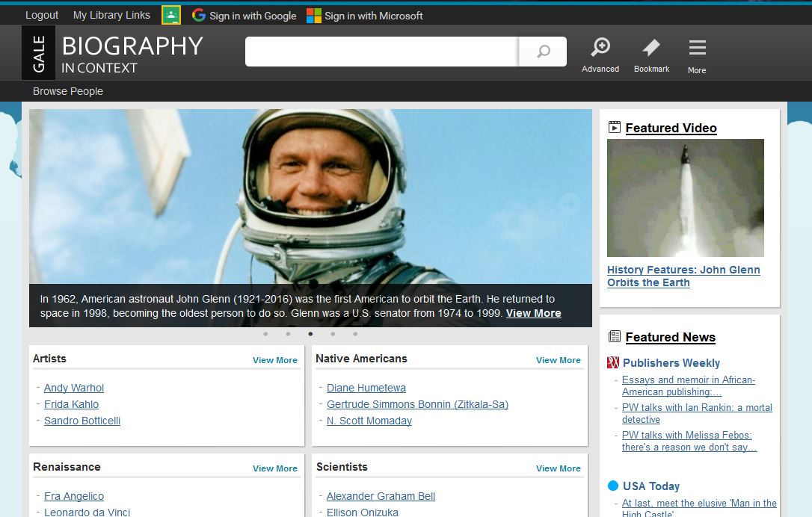Open Sandro Botticelli
Screen dimensions: 812x517
coord(82,421)
